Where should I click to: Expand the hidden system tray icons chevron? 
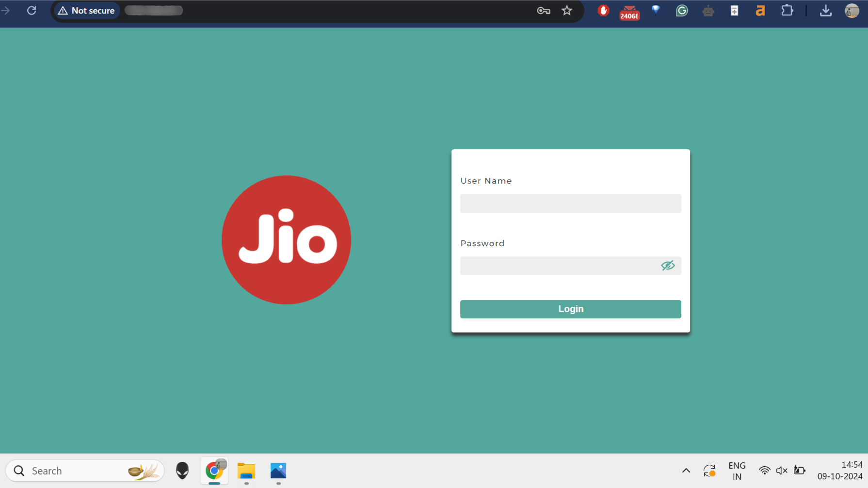pyautogui.click(x=686, y=471)
